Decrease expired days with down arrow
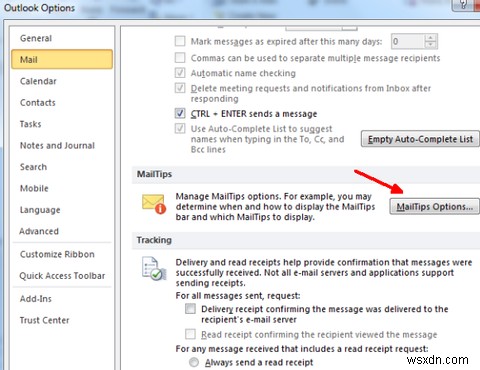This screenshot has width=480, height=370. (x=431, y=45)
